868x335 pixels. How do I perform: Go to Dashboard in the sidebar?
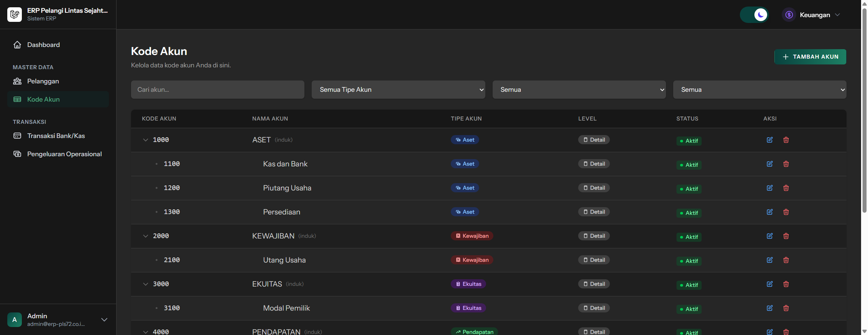[x=43, y=45]
